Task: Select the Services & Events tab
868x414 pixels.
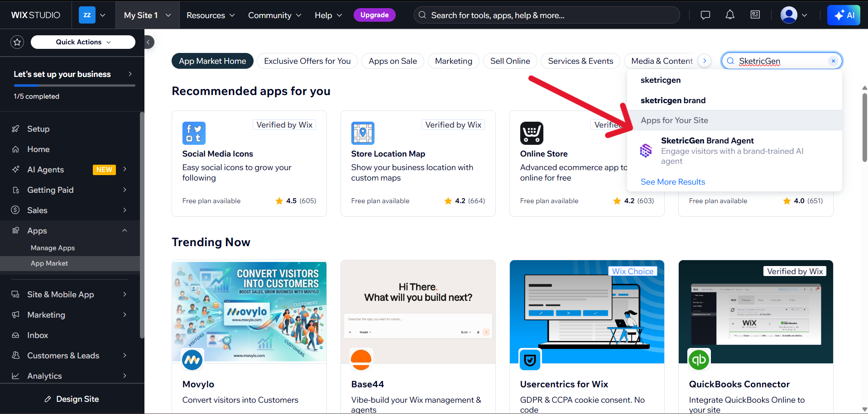Action: click(580, 61)
